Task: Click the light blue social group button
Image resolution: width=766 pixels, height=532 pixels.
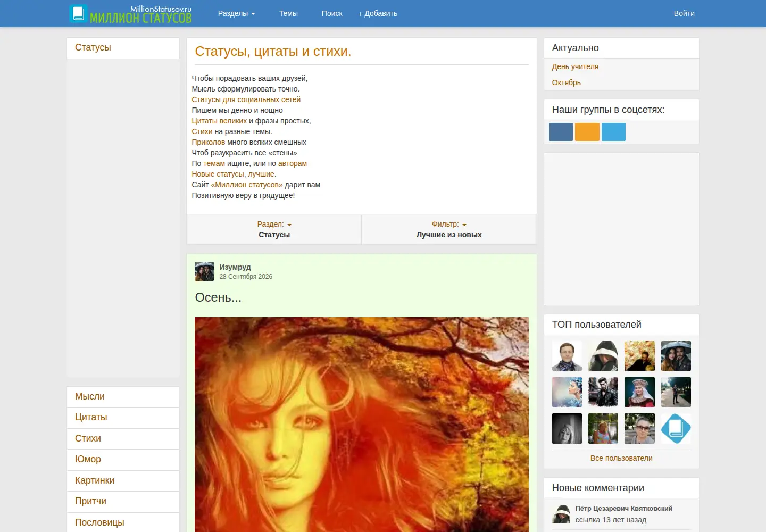Action: pyautogui.click(x=613, y=132)
